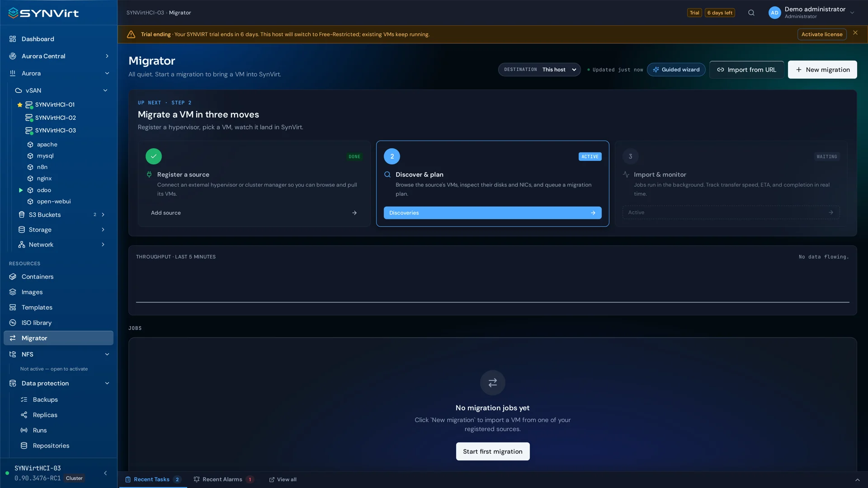Click the swap arrows icon in empty jobs panel

pos(493,383)
